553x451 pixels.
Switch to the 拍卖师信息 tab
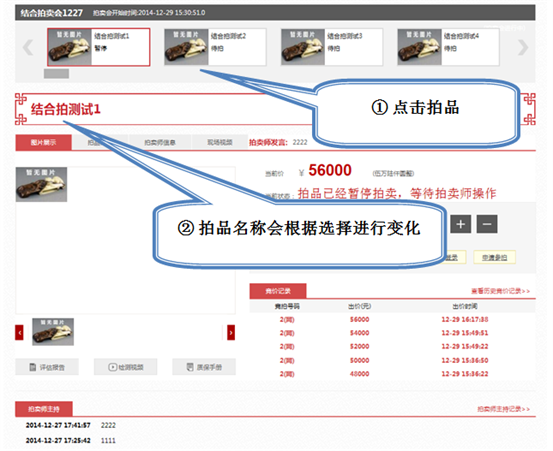coord(160,142)
